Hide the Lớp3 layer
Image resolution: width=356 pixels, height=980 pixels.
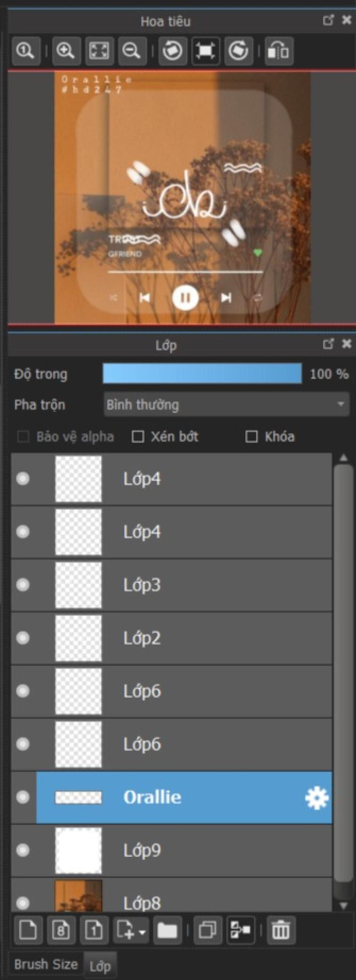tap(23, 584)
